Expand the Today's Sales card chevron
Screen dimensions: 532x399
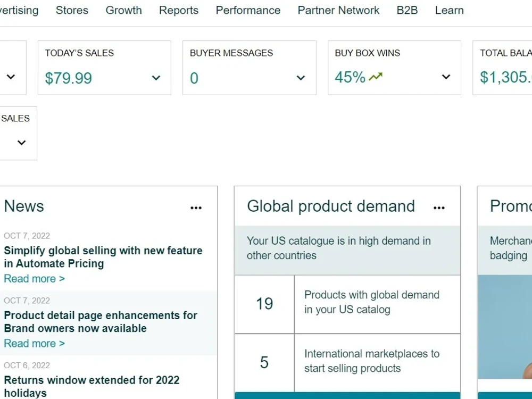(156, 78)
